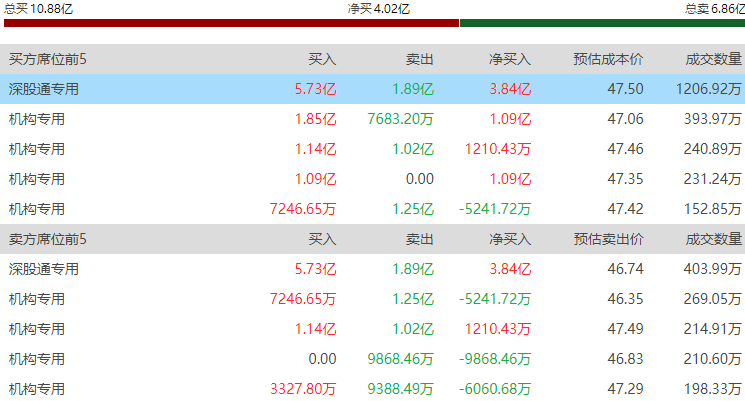Click the 403.99万 volume cell

click(713, 269)
